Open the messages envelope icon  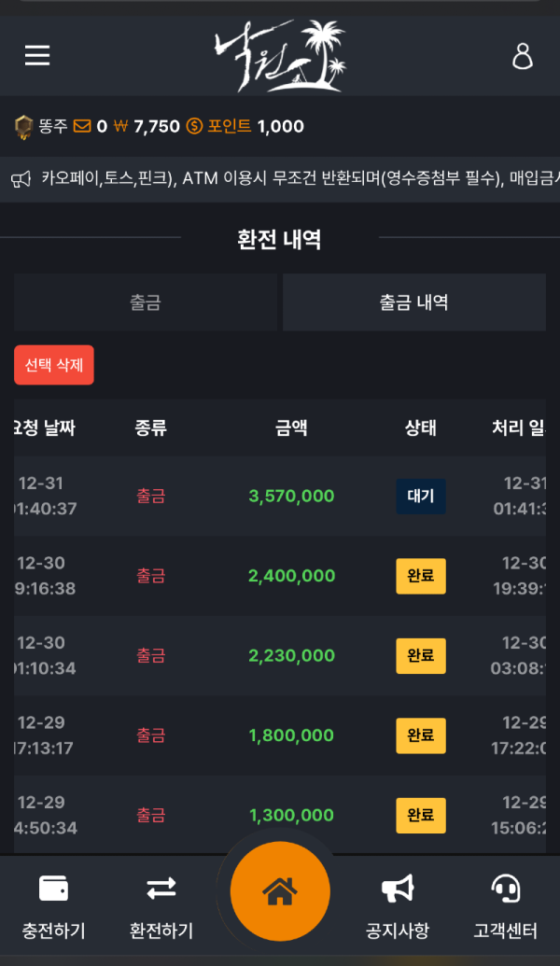tap(82, 126)
